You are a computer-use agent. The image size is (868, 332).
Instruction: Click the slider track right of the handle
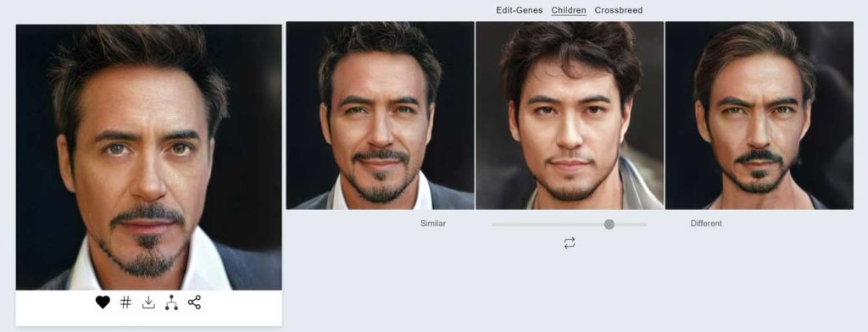click(631, 224)
